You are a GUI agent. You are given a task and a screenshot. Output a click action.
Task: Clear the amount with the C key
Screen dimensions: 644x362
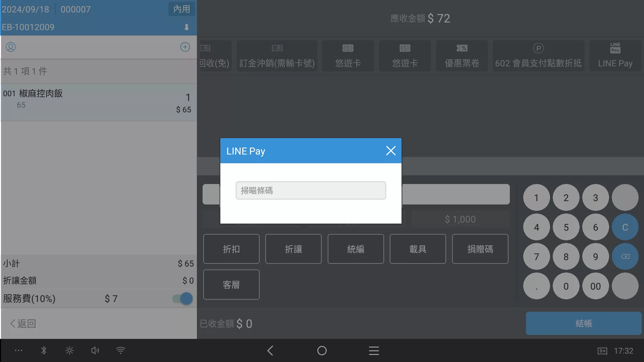click(x=625, y=227)
